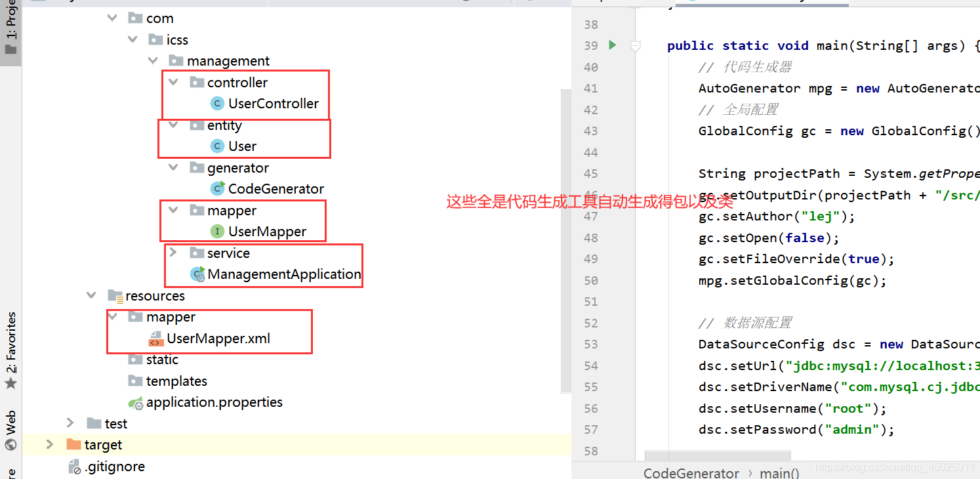The height and width of the screenshot is (479, 980).
Task: Select the User class tree item
Action: coord(242,146)
